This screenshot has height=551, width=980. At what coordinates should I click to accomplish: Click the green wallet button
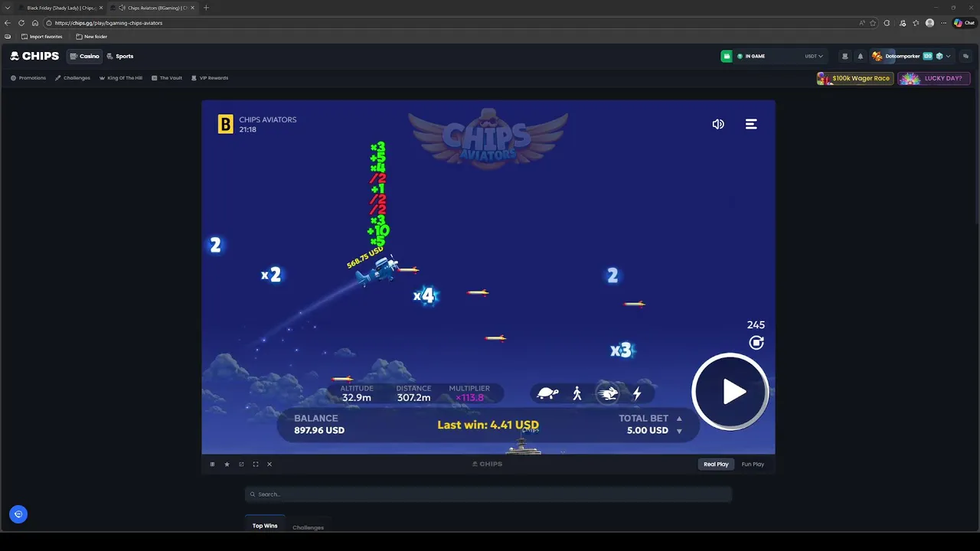pyautogui.click(x=727, y=56)
